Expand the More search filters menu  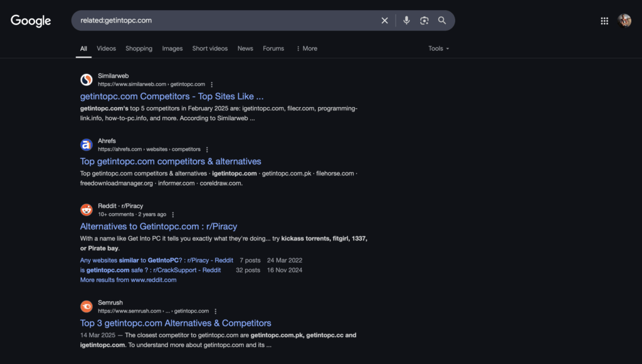307,48
